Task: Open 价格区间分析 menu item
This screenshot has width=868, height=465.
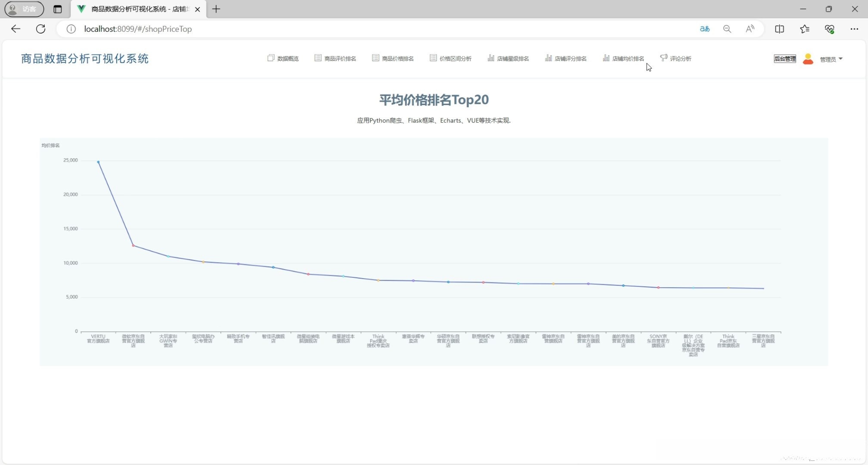Action: [450, 59]
